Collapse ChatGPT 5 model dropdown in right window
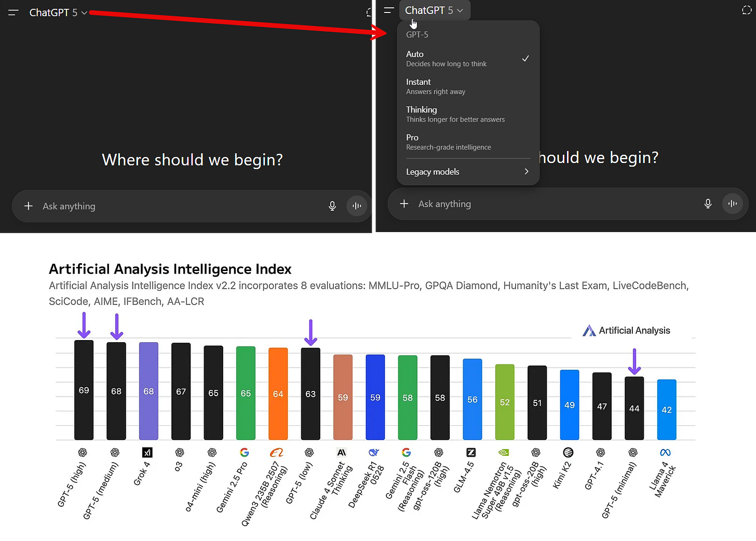Viewport: 756px width, 541px height. [x=435, y=10]
